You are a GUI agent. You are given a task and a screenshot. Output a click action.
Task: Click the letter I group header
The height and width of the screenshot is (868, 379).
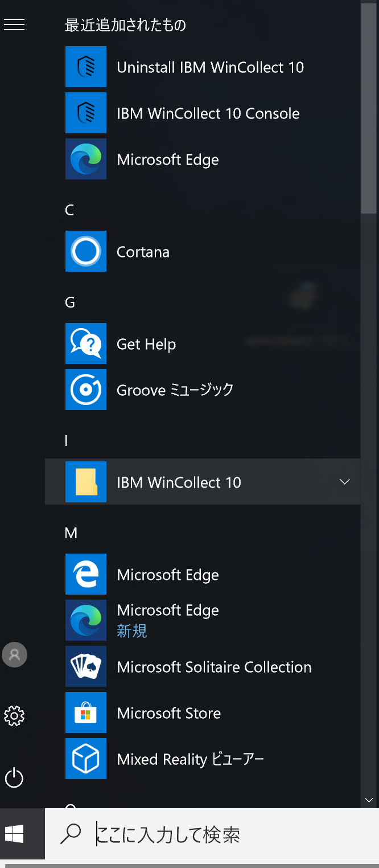click(x=67, y=441)
